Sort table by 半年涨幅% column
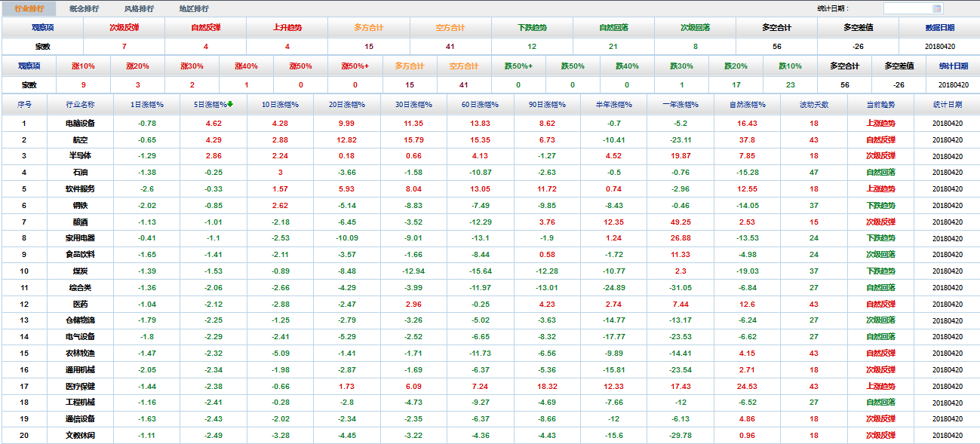980x444 pixels. 613,104
